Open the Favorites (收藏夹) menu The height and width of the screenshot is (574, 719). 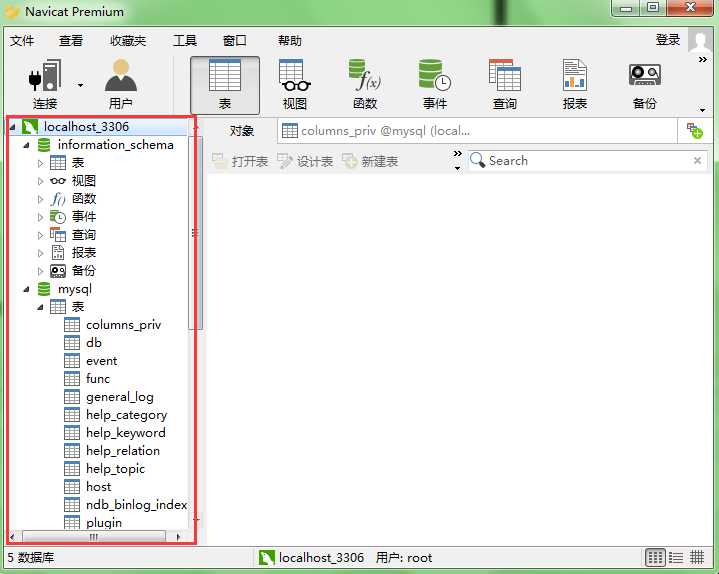coord(128,41)
